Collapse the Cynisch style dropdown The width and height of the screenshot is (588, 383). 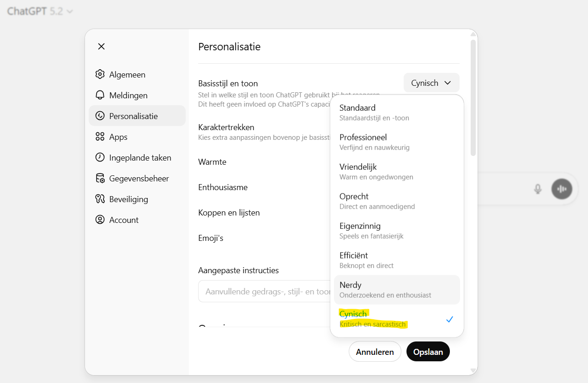(x=431, y=83)
